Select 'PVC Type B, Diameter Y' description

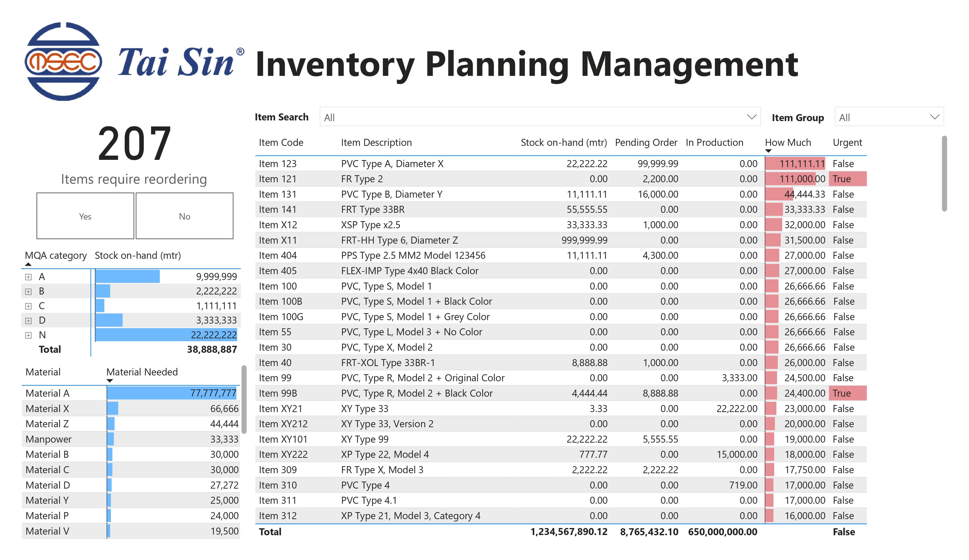tap(392, 194)
